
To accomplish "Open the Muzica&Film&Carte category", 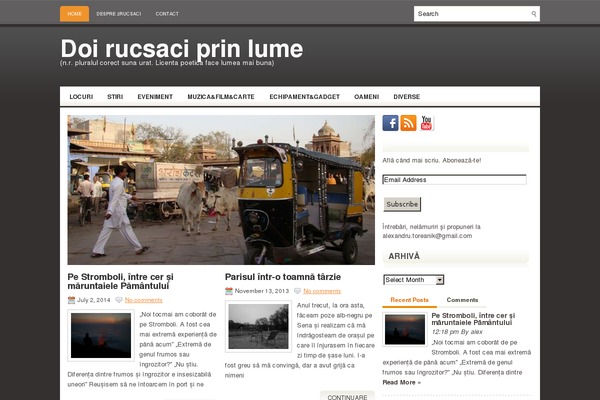I will pyautogui.click(x=221, y=97).
